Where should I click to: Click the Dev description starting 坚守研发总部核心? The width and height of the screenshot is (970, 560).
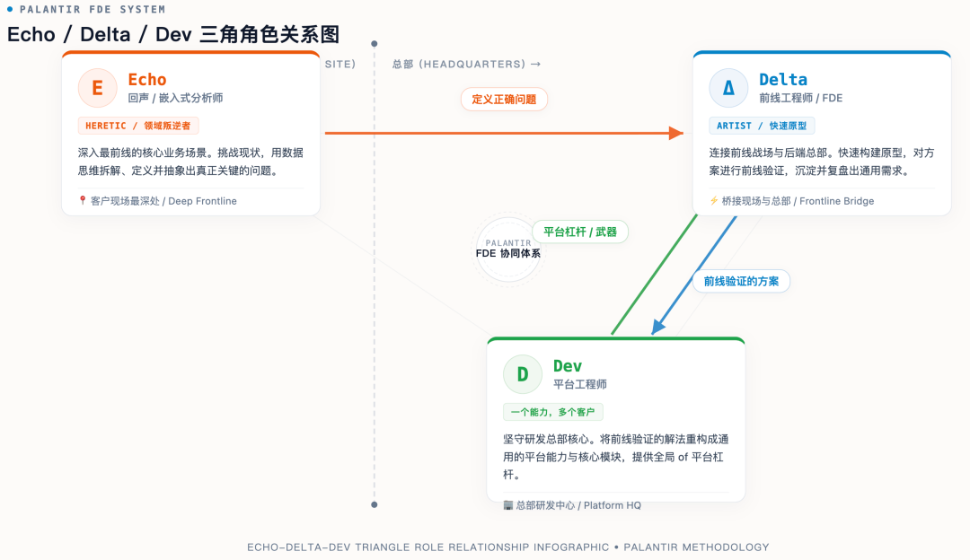(x=615, y=457)
